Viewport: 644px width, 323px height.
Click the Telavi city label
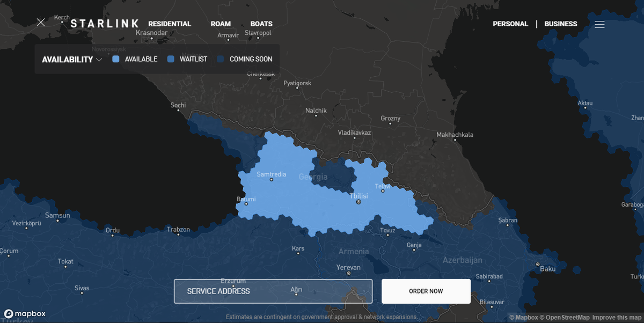(x=383, y=187)
